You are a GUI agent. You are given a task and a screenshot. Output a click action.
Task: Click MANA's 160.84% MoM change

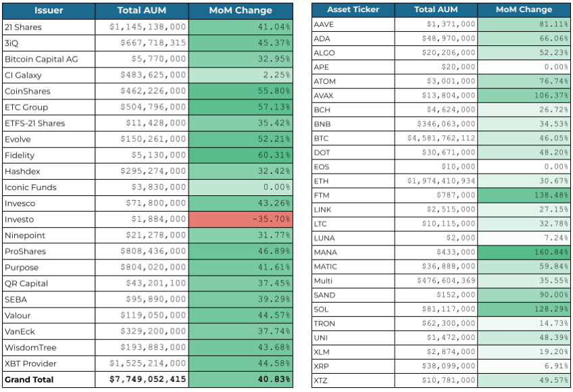click(x=524, y=253)
